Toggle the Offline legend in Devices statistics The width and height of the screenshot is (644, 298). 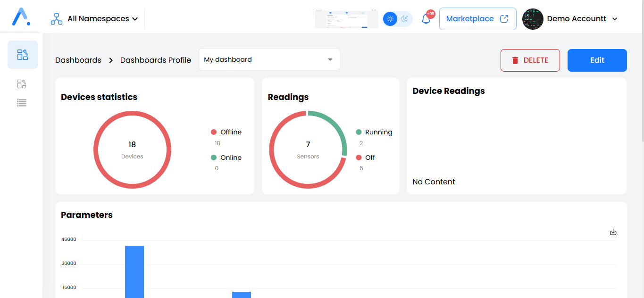[226, 132]
